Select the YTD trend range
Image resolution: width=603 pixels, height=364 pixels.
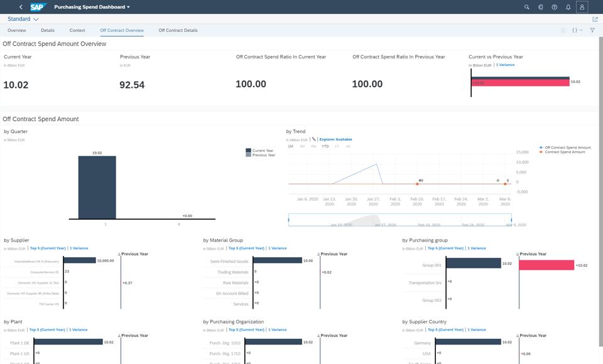[x=325, y=146]
